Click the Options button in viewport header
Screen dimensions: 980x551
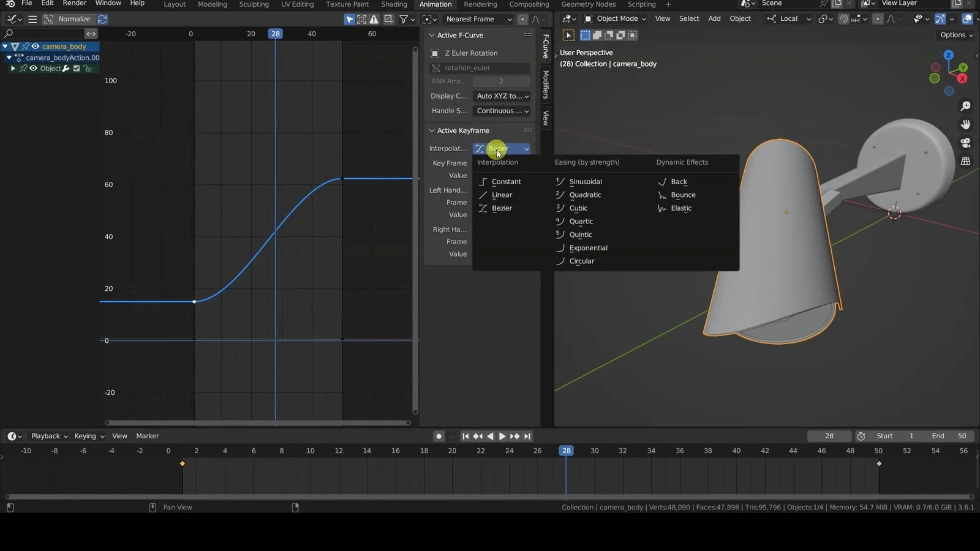tap(956, 35)
